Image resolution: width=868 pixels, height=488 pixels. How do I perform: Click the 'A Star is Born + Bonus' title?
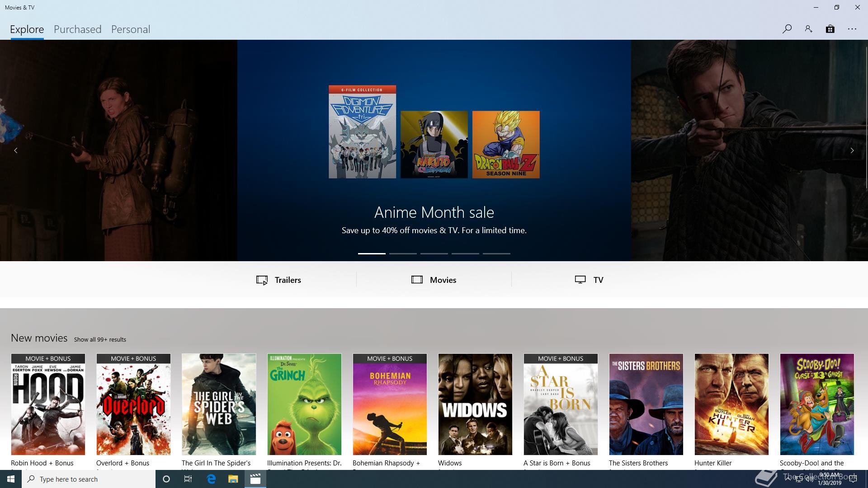[557, 463]
